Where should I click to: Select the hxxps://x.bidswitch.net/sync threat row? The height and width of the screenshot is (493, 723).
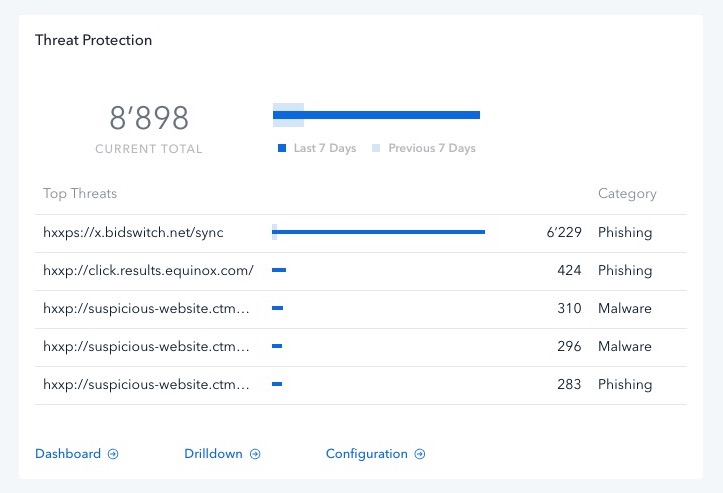(x=361, y=233)
